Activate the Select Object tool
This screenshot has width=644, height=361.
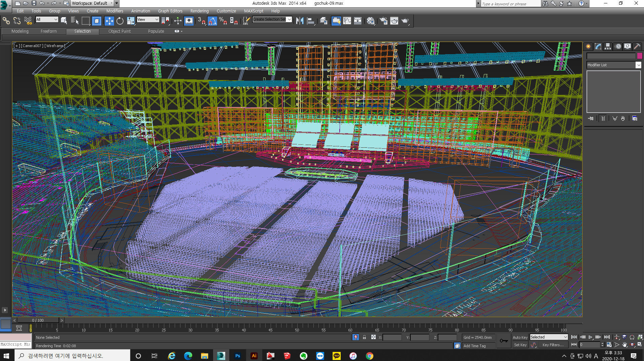(64, 21)
